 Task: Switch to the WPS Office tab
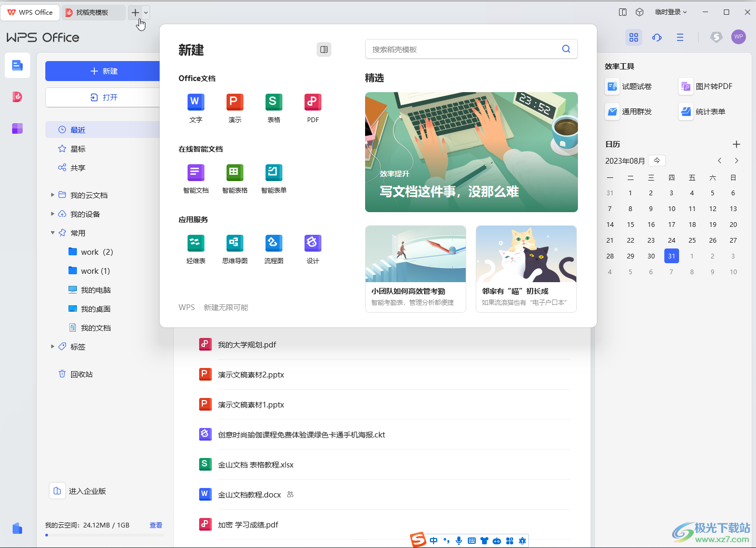[30, 12]
